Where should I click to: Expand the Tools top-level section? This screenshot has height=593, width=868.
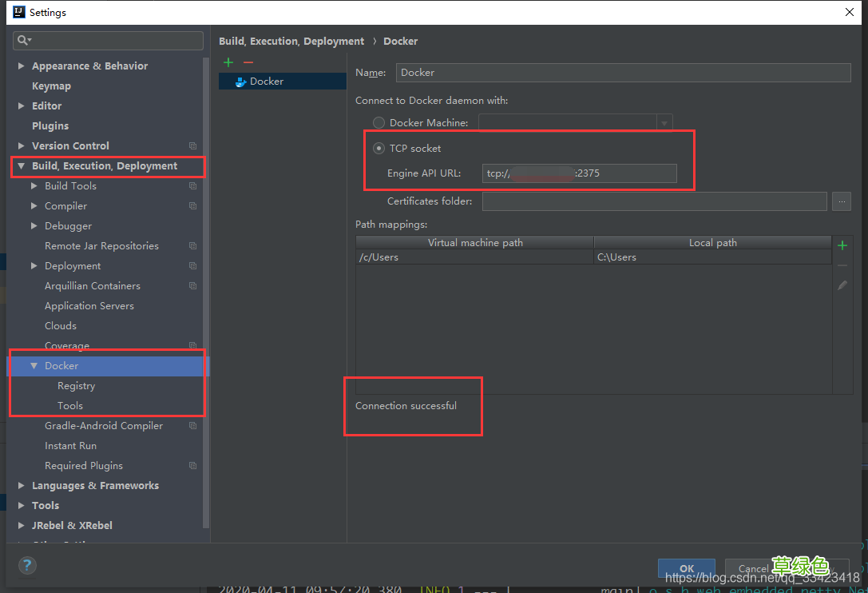point(21,505)
